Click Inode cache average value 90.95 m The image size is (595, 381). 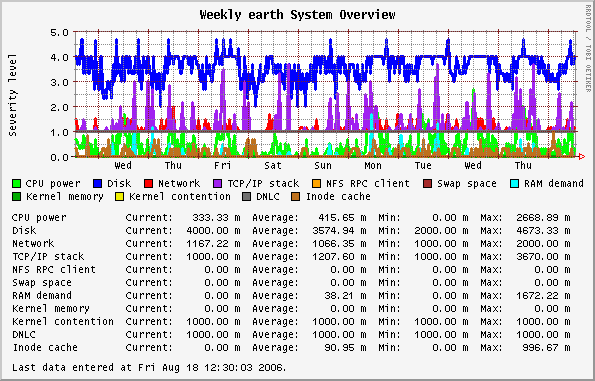[345, 347]
